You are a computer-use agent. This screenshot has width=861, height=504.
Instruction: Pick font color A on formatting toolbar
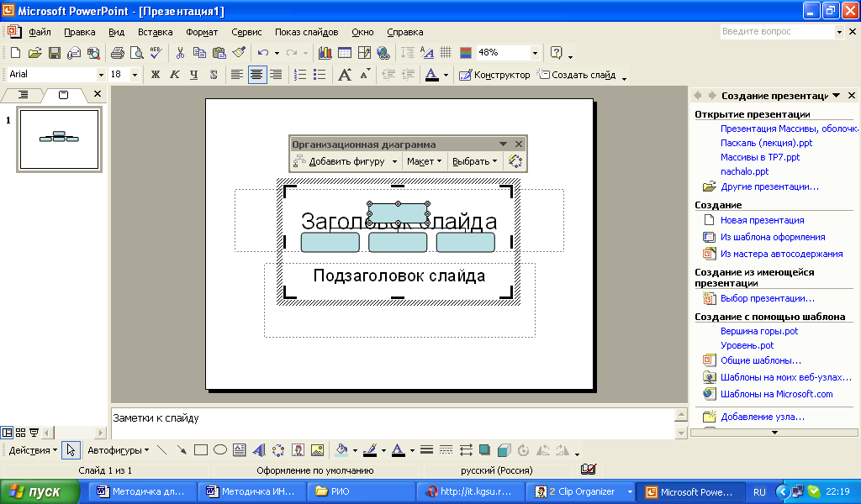pyautogui.click(x=432, y=75)
